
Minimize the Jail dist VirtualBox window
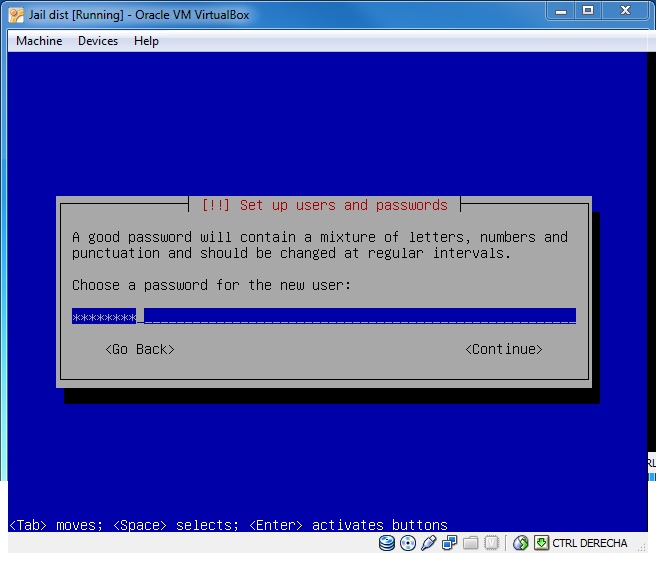(561, 11)
